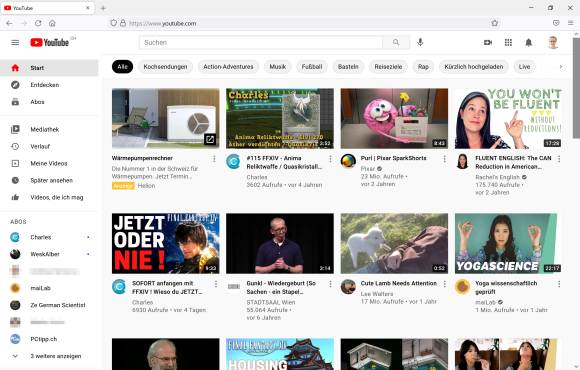Open options for Cute Lamb Needs Attention

pos(445,284)
